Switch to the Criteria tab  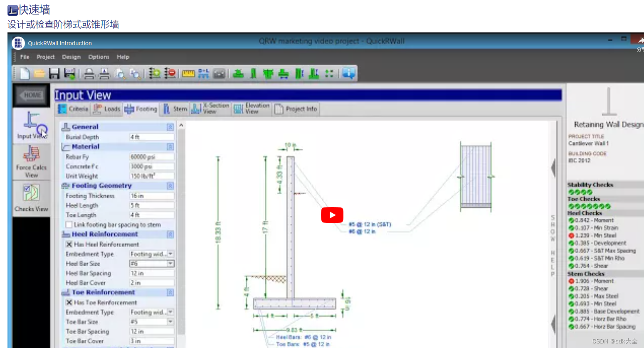pyautogui.click(x=74, y=109)
